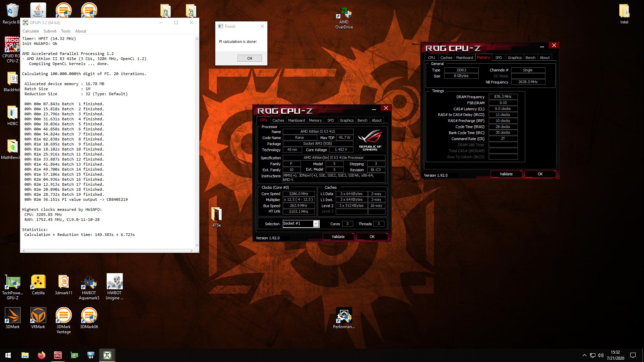Launch the VRMark desktop shortcut

click(x=38, y=318)
